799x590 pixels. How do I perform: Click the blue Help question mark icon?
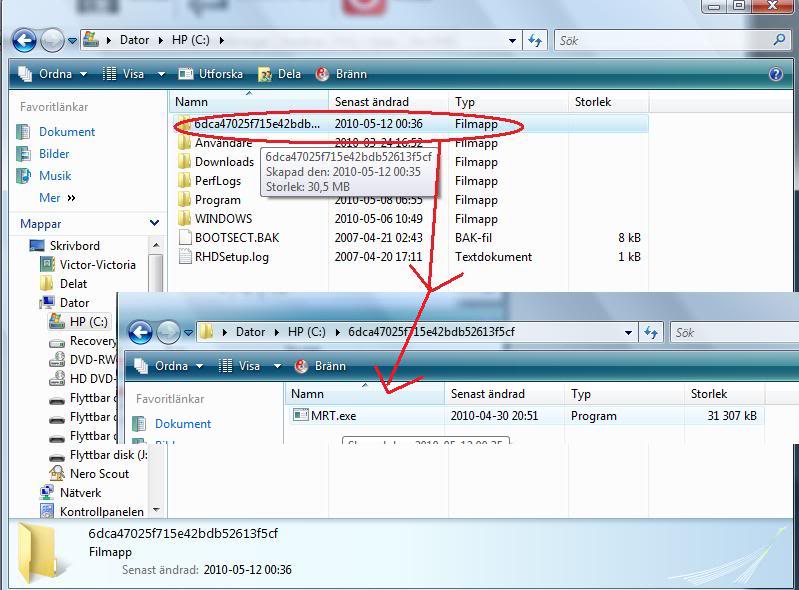point(775,74)
